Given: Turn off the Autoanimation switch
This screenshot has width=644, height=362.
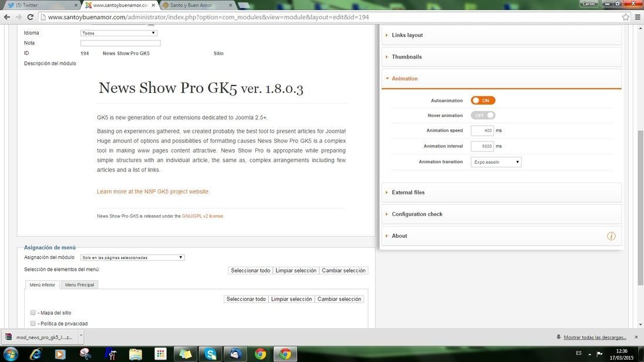Looking at the screenshot, I should point(483,101).
